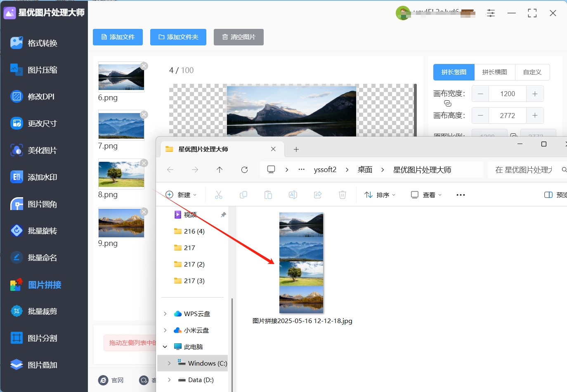This screenshot has width=567, height=392.
Task: Expand the 小米云盘 tree node
Action: pyautogui.click(x=165, y=330)
